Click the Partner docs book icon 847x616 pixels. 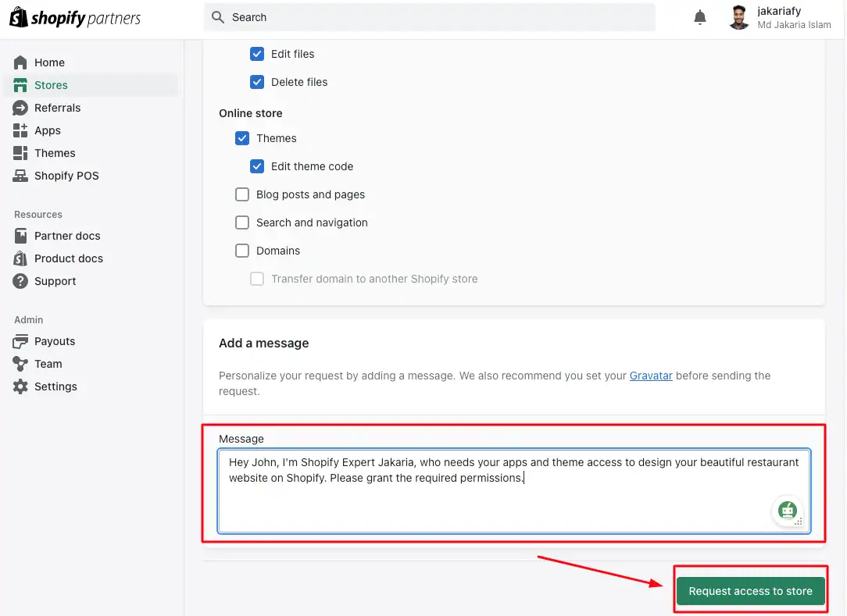coord(20,236)
